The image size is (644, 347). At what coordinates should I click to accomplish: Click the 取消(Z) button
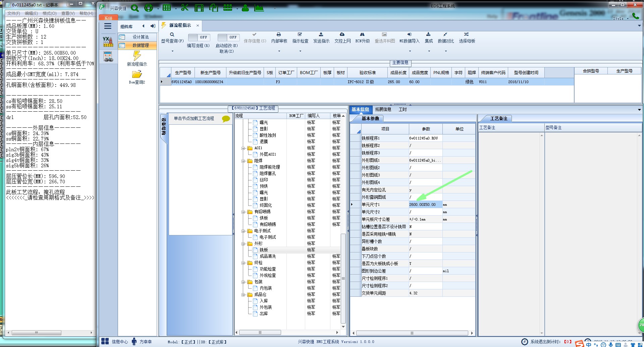pos(226,51)
